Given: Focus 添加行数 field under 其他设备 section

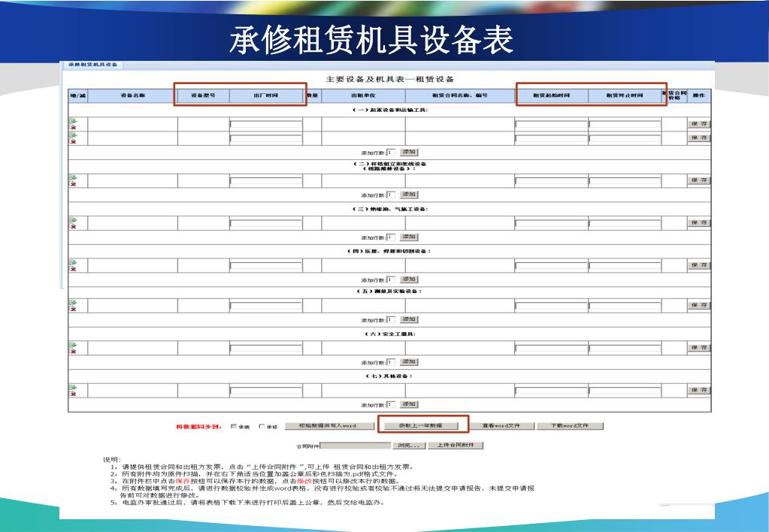Looking at the screenshot, I should pos(391,404).
